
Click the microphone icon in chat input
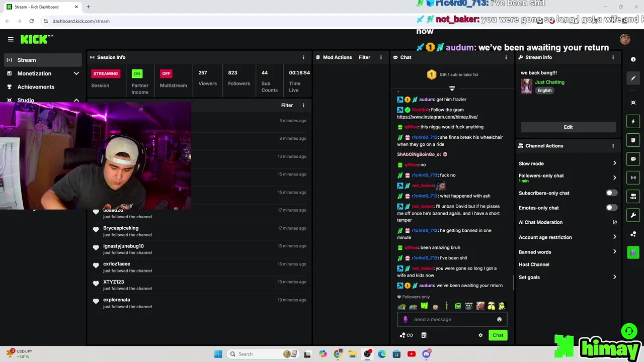(406, 319)
